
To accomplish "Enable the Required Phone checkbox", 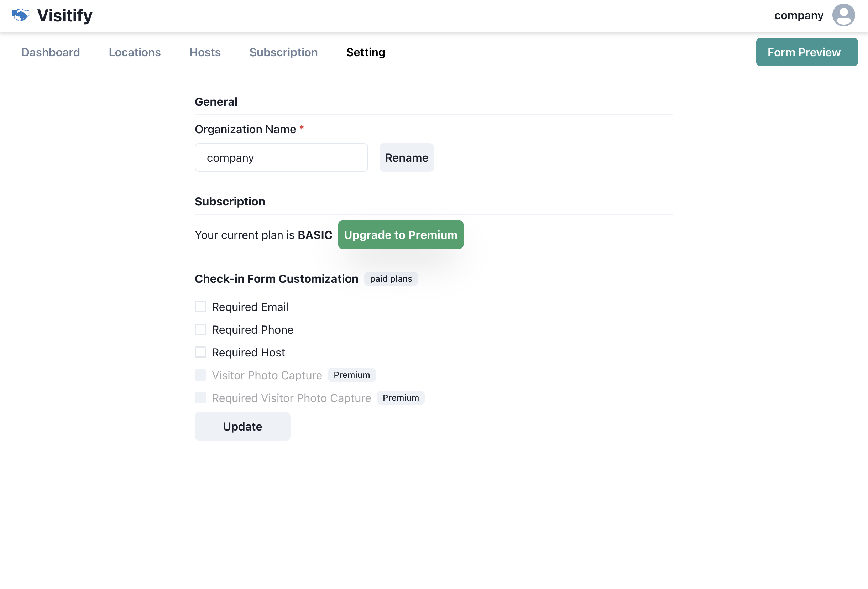I will coord(200,329).
